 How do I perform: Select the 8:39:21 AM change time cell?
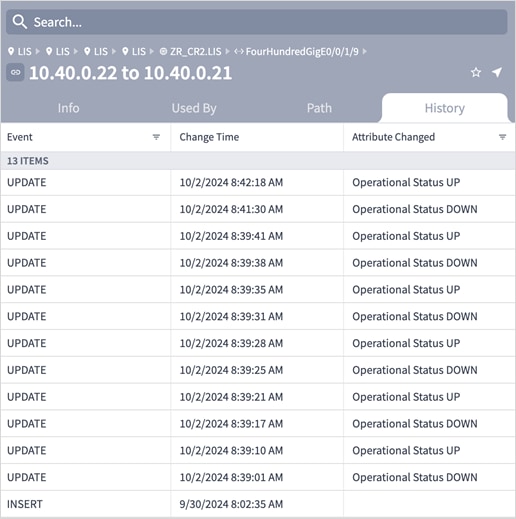point(257,397)
